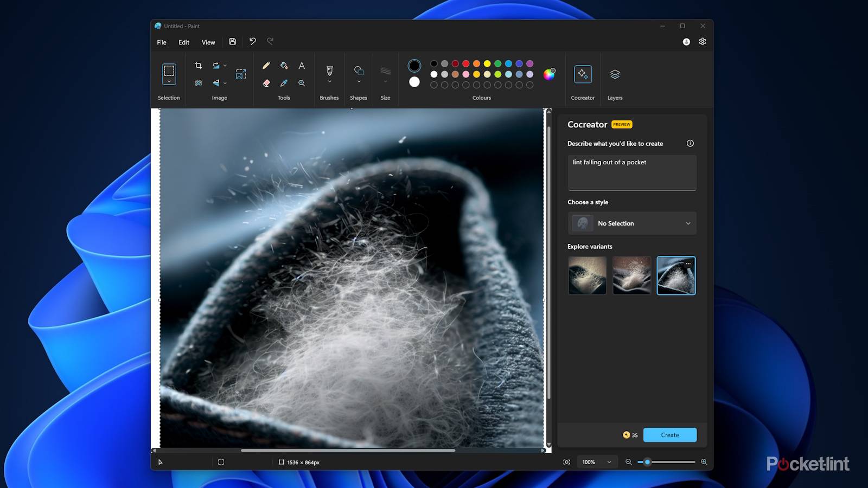The image size is (868, 488).
Task: Select the Pencil tool
Action: tap(266, 66)
